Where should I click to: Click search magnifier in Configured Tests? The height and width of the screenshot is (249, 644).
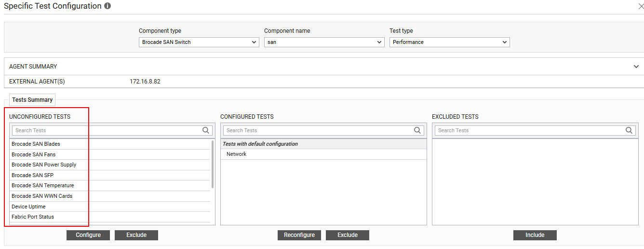[x=417, y=130]
